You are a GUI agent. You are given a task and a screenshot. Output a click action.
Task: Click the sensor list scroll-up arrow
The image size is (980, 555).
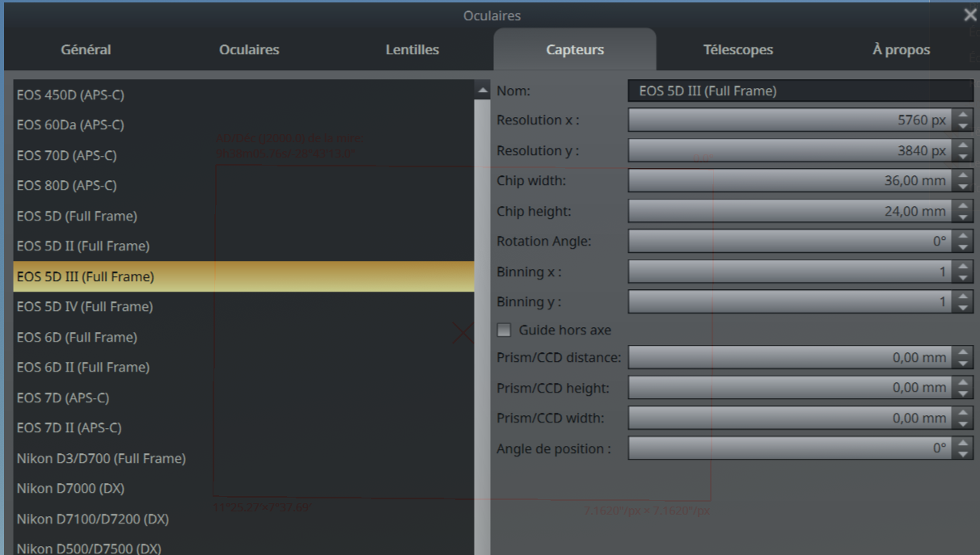pos(484,89)
